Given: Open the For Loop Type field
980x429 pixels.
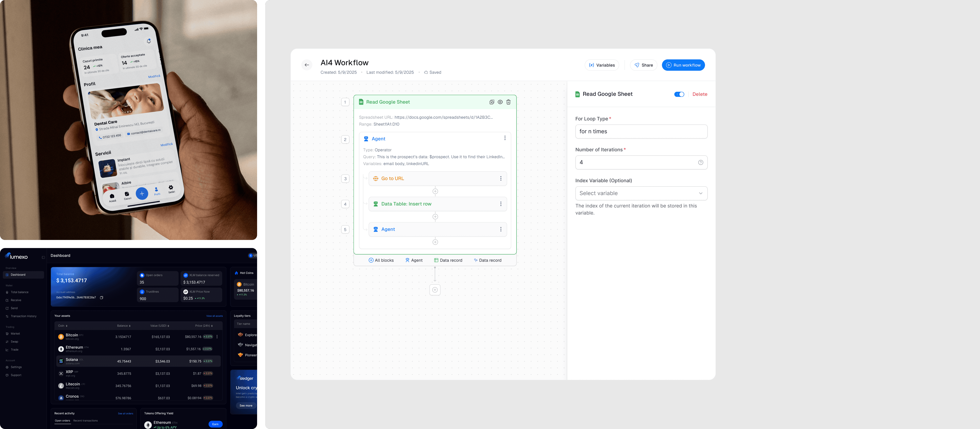Looking at the screenshot, I should pos(641,132).
